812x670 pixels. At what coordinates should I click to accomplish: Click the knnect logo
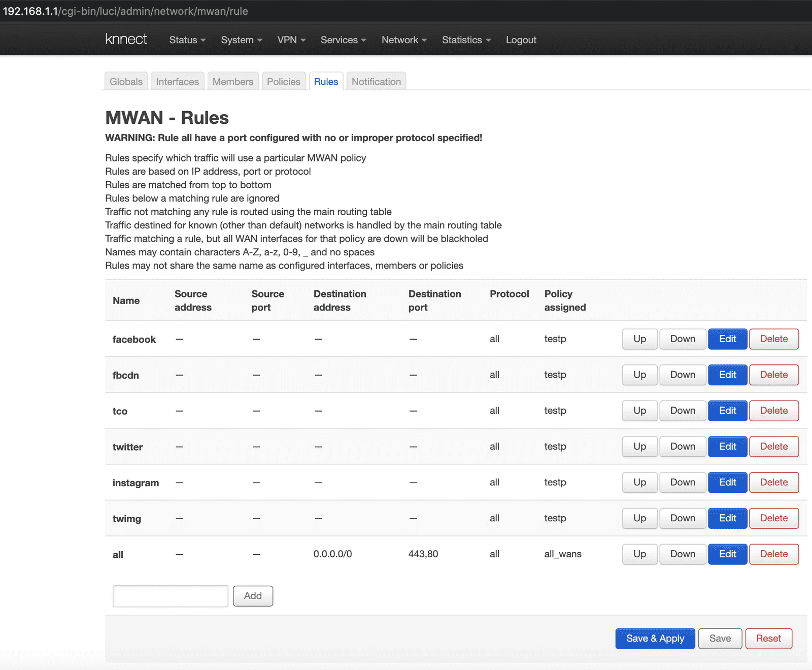pyautogui.click(x=126, y=39)
